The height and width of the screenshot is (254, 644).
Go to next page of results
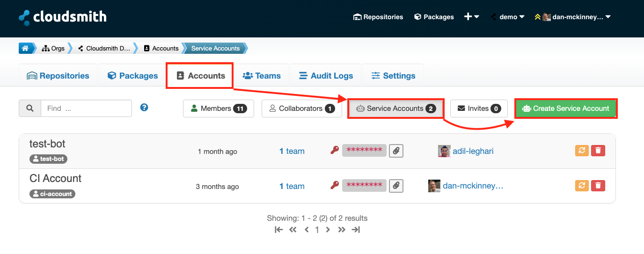coord(328,230)
